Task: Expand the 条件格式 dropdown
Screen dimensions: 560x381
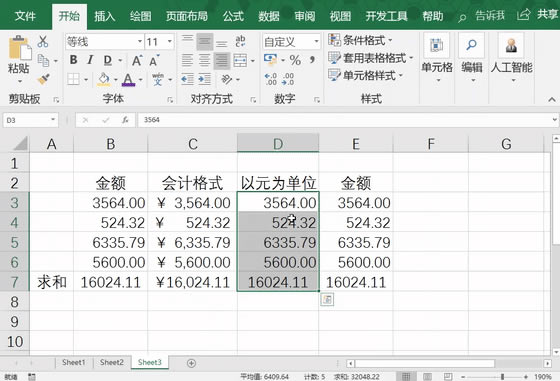Action: [x=360, y=40]
